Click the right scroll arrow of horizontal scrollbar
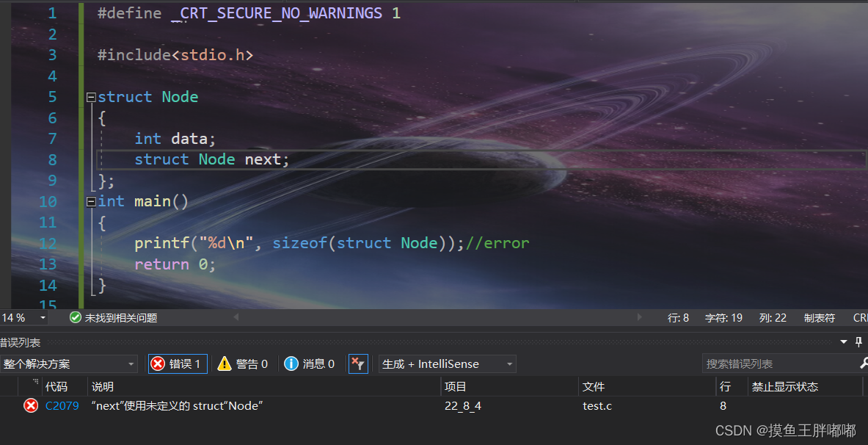The height and width of the screenshot is (445, 868). [x=639, y=318]
